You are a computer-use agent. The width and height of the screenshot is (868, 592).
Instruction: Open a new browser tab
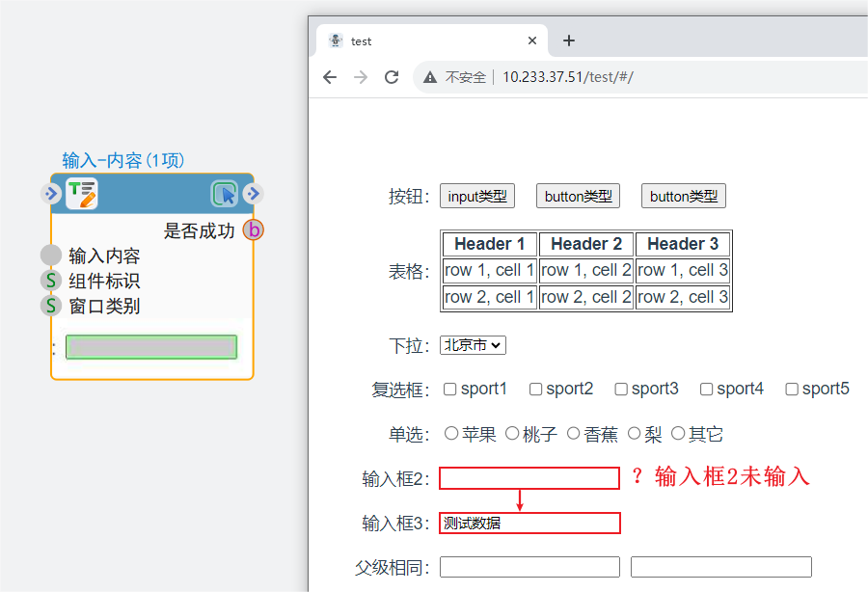point(569,40)
